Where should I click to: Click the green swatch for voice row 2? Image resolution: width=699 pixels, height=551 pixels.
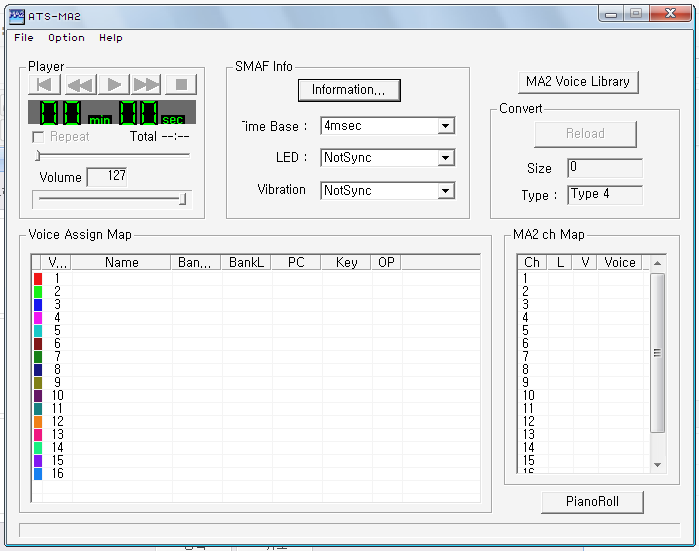tap(38, 292)
